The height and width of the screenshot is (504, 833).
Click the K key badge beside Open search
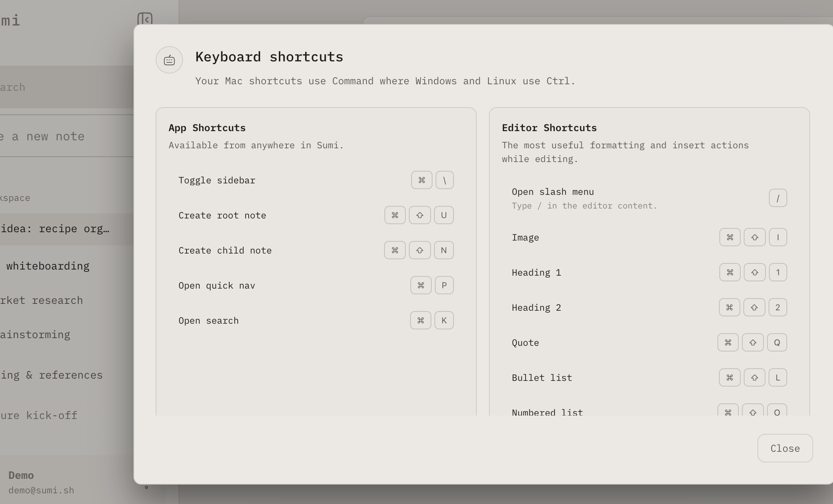(444, 320)
